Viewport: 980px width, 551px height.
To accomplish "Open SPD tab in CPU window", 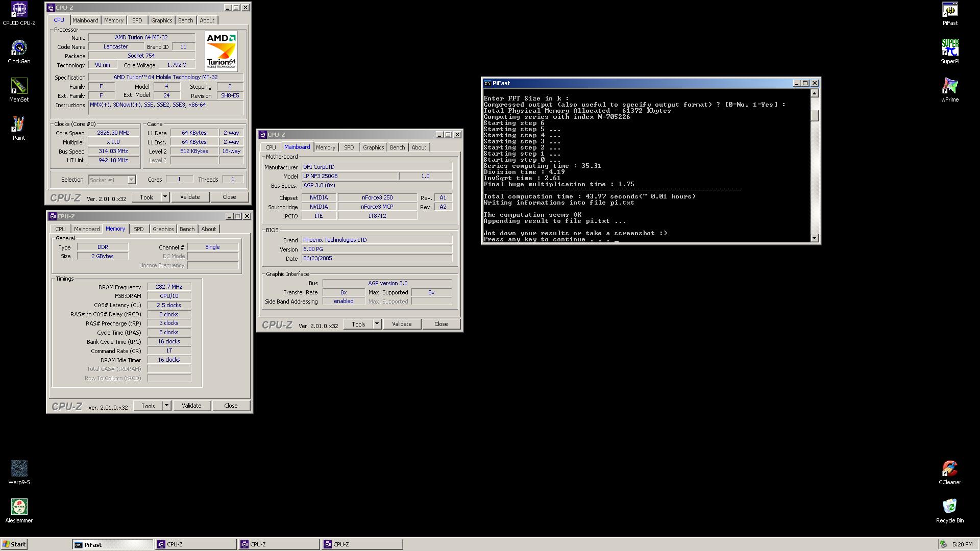I will point(137,20).
